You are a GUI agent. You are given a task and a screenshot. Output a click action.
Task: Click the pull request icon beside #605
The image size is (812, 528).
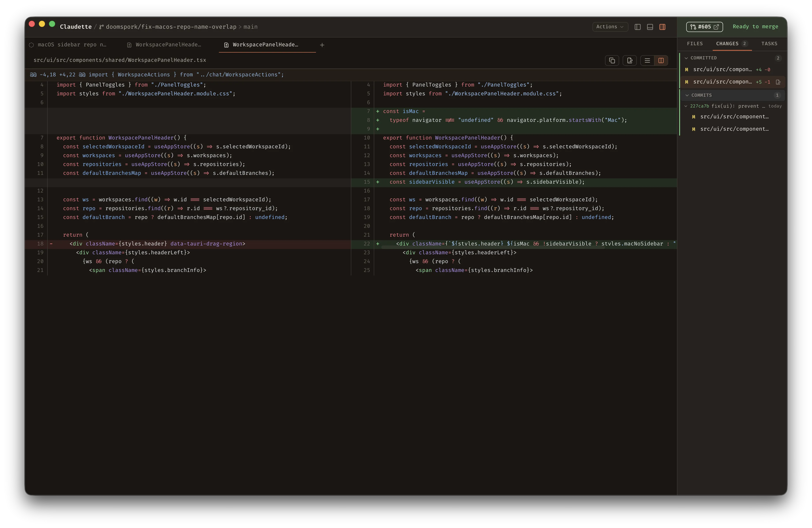point(693,27)
